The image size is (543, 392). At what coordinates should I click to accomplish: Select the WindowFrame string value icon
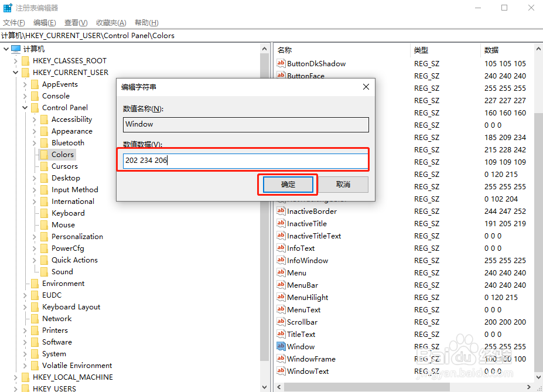281,359
